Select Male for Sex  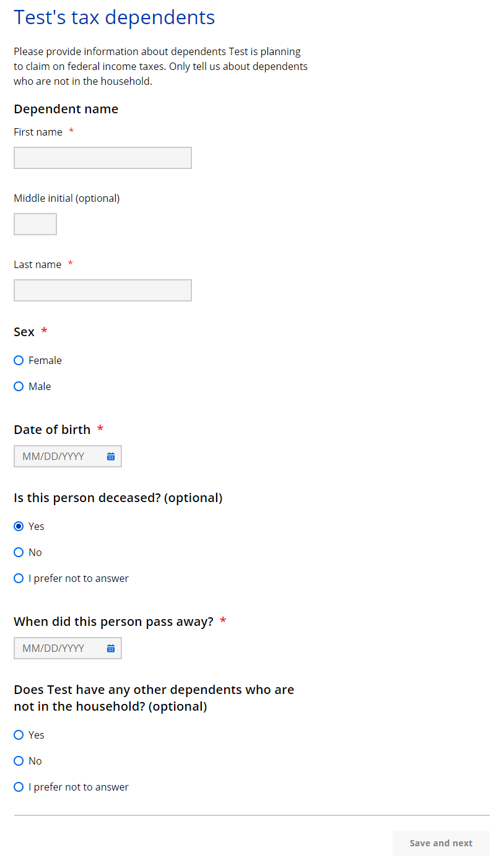coord(19,386)
